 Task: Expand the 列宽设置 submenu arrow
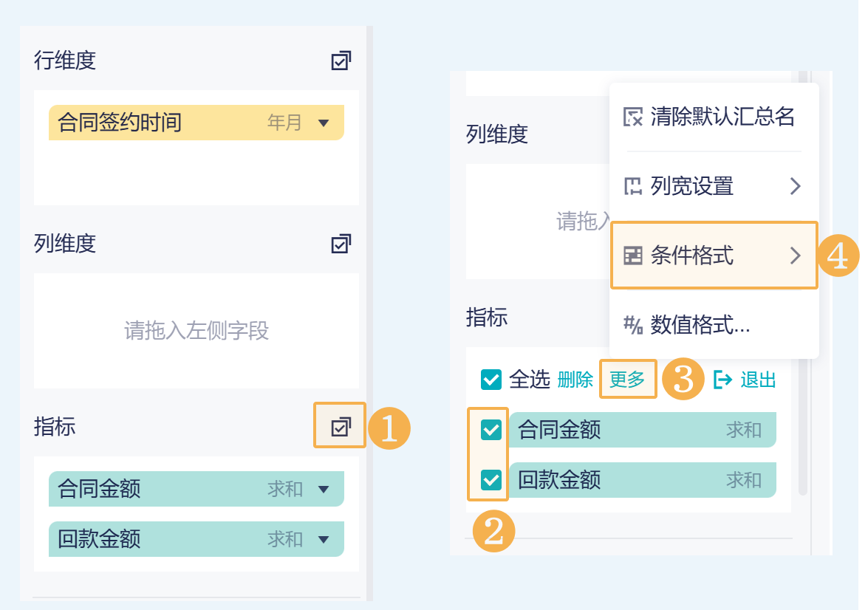point(795,185)
